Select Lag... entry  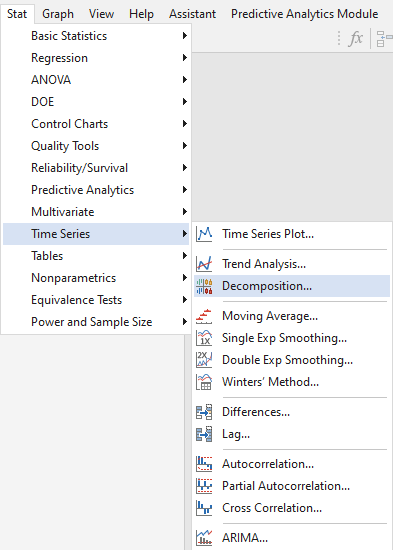click(292, 434)
